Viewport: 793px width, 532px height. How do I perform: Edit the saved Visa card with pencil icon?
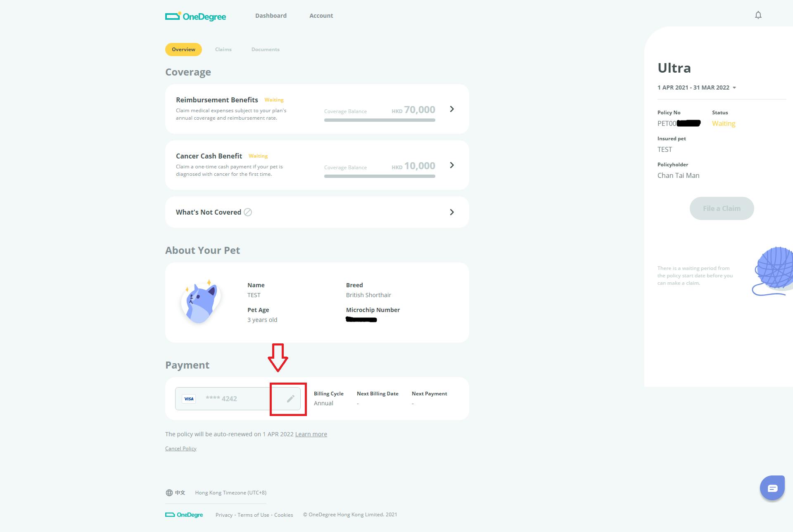pyautogui.click(x=290, y=399)
